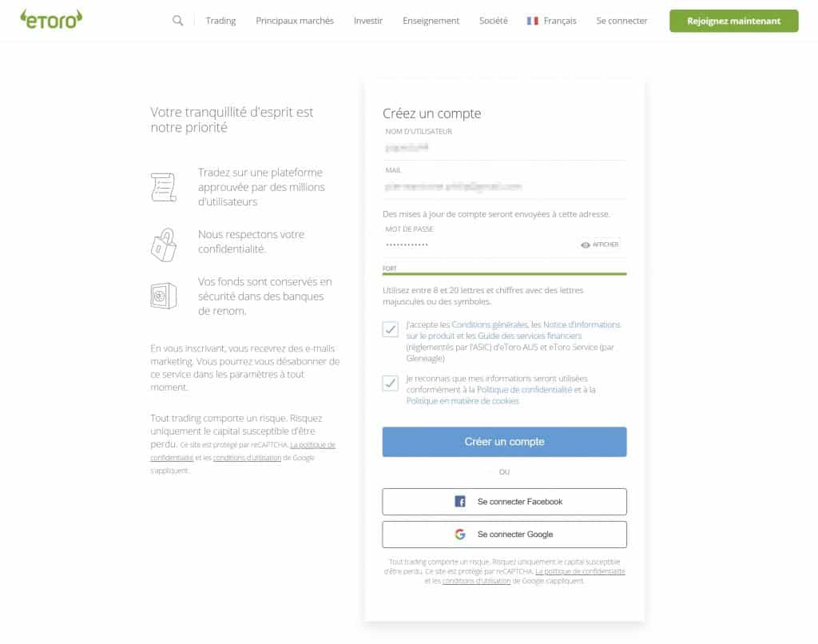Screen dimensions: 818x644
Task: Click the bank safe icon beside funds text
Action: click(164, 296)
